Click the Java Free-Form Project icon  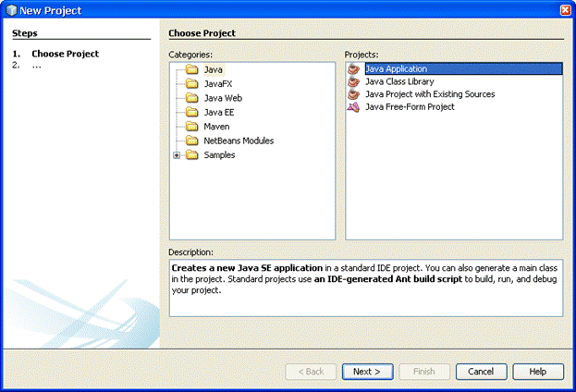point(353,107)
